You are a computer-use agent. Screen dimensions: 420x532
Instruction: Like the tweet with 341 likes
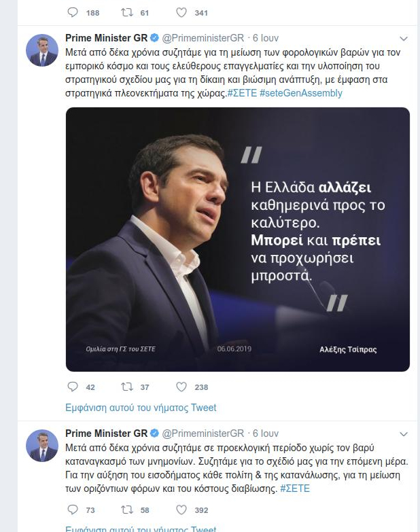pyautogui.click(x=181, y=12)
